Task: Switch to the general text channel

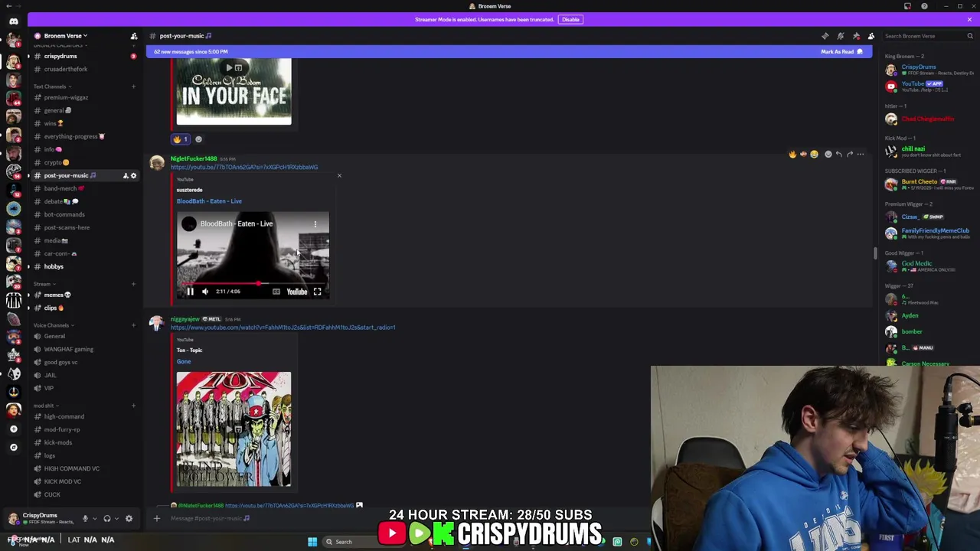Action: (x=82, y=111)
